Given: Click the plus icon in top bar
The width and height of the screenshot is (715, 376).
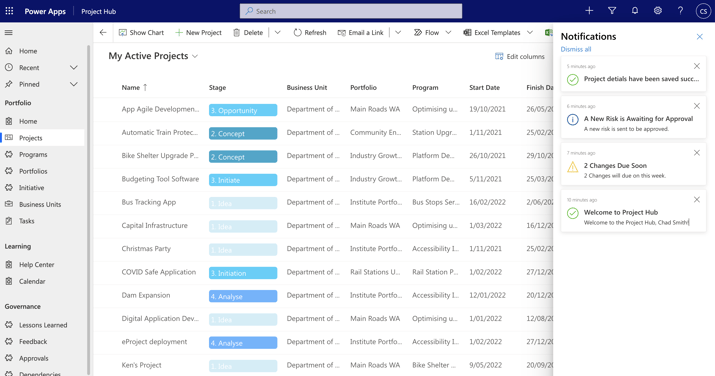Looking at the screenshot, I should [x=589, y=10].
